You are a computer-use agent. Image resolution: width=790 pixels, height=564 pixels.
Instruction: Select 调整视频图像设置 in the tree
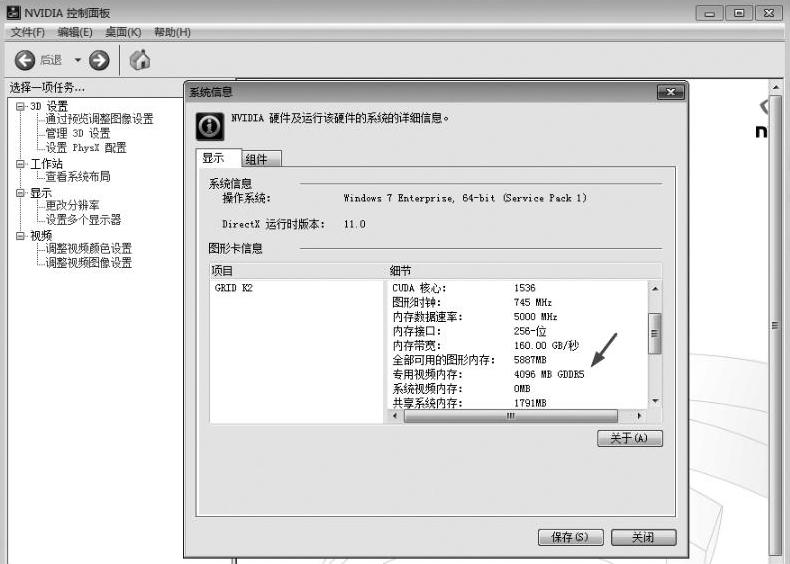pos(89,263)
